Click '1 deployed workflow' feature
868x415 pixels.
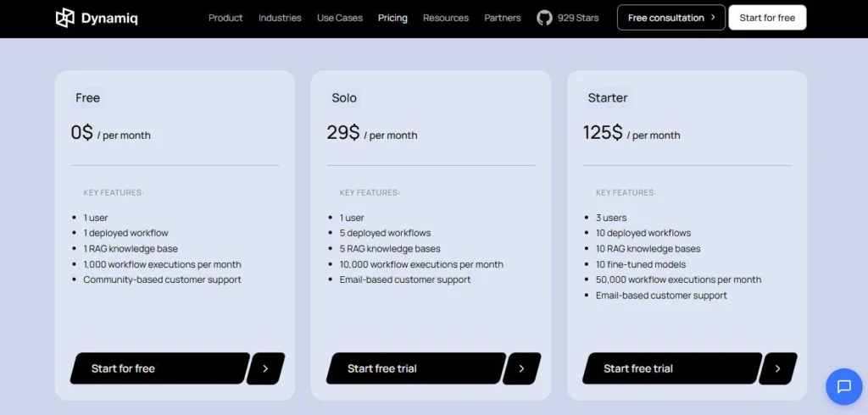(x=125, y=233)
